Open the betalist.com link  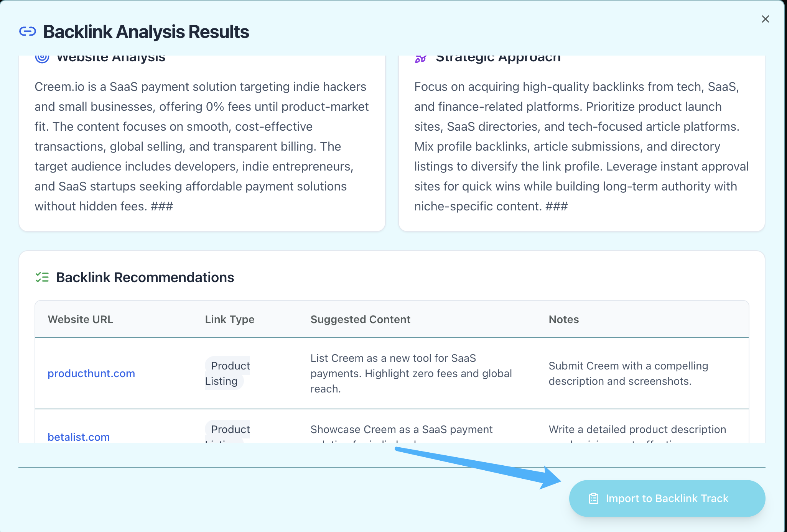point(79,437)
